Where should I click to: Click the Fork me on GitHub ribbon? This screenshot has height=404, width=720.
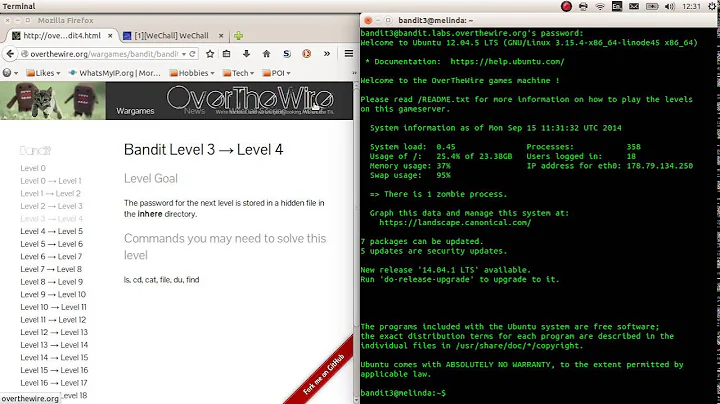(x=324, y=374)
